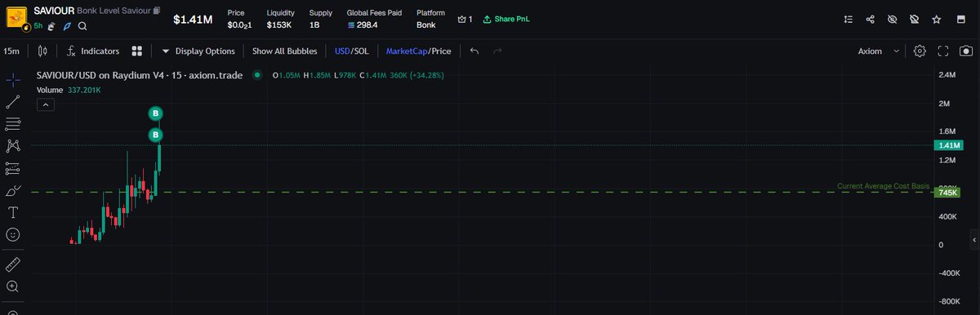980x315 pixels.
Task: Click the chef hat icon under the token name
Action: coord(52,26)
